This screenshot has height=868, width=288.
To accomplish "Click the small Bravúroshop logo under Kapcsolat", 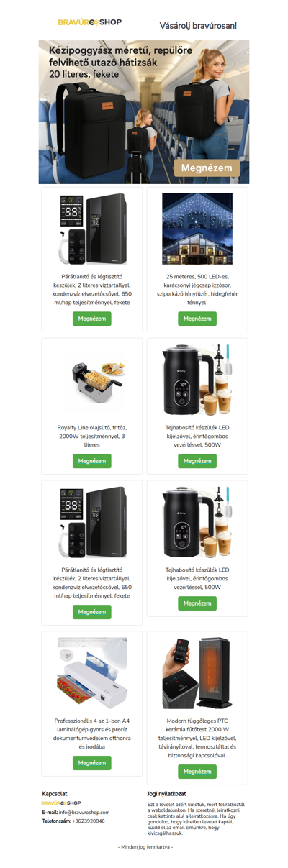I will click(x=61, y=803).
